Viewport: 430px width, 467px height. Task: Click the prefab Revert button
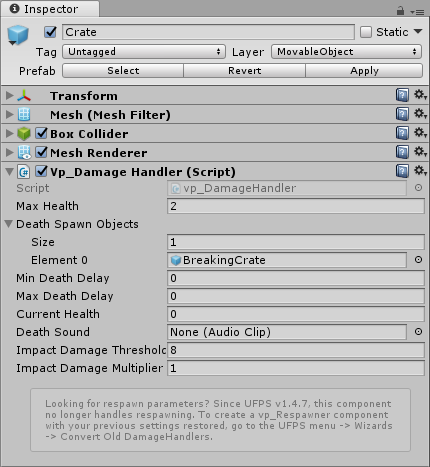pos(244,71)
